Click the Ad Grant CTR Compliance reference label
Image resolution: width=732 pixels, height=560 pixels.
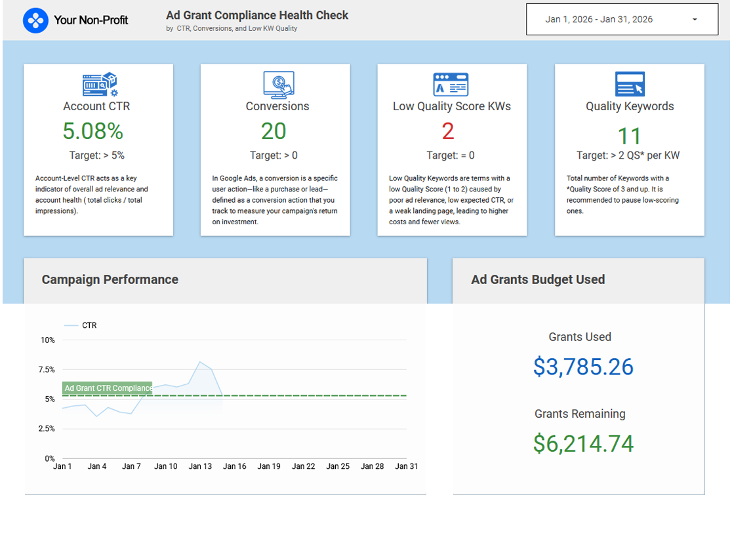tap(108, 388)
